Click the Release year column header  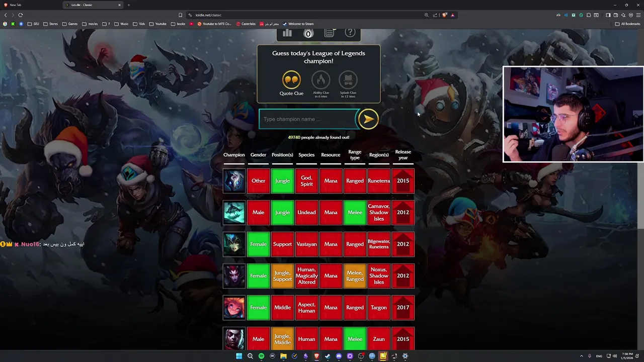pyautogui.click(x=403, y=155)
